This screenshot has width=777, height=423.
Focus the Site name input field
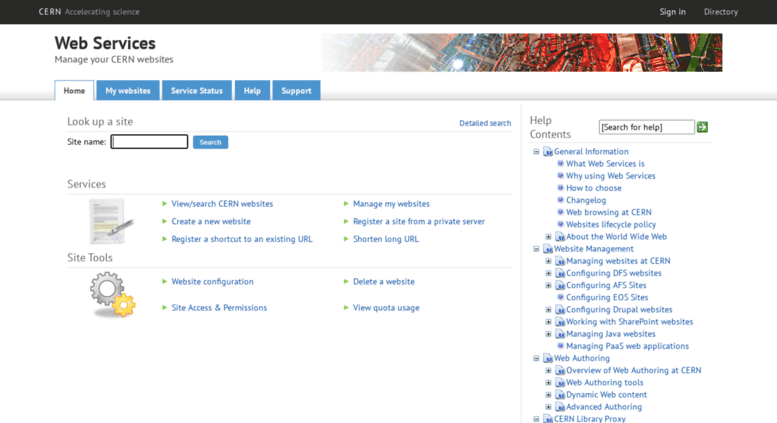click(x=149, y=142)
